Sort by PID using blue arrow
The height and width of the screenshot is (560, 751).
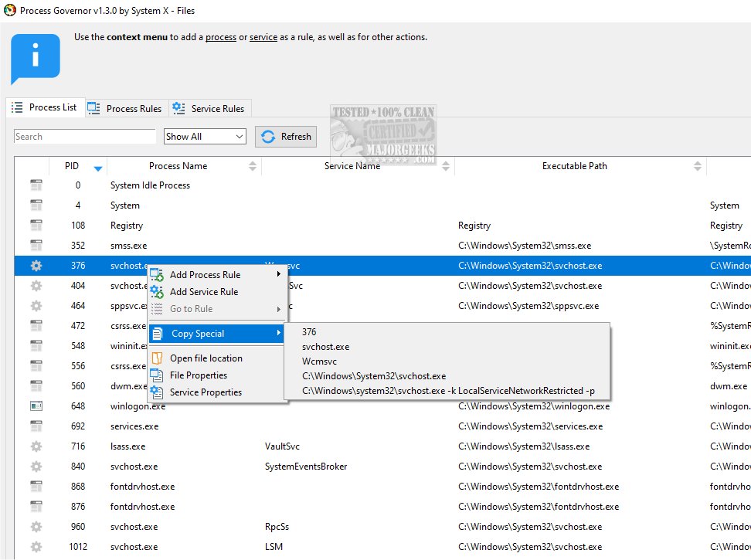coord(98,168)
